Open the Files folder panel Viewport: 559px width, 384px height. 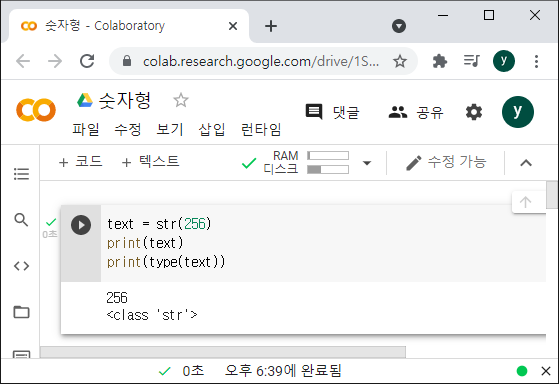(21, 312)
